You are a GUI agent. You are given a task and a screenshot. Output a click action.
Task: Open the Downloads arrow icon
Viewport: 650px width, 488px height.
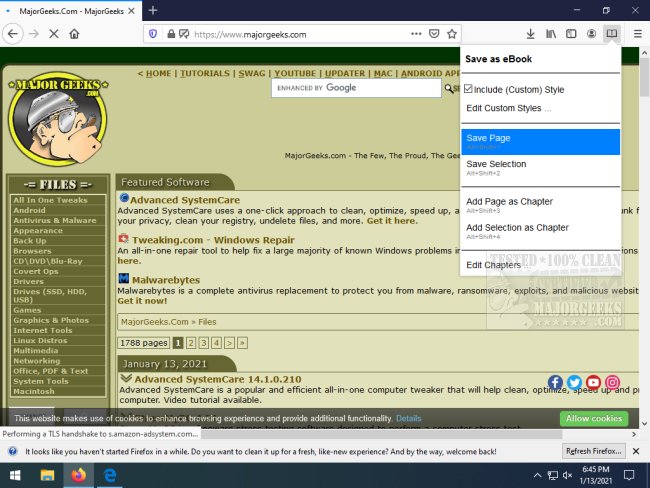(530, 34)
